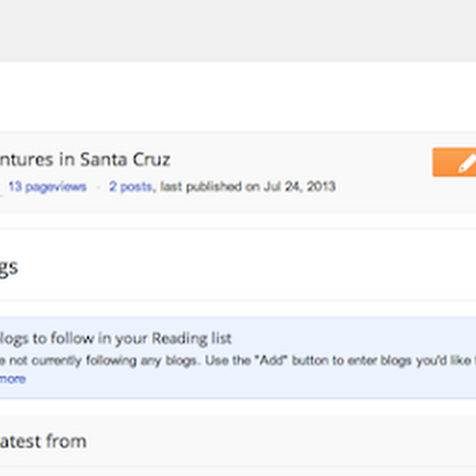This screenshot has width=476, height=476.
Task: Click the pencil glyph inside orange button
Action: pos(466,164)
